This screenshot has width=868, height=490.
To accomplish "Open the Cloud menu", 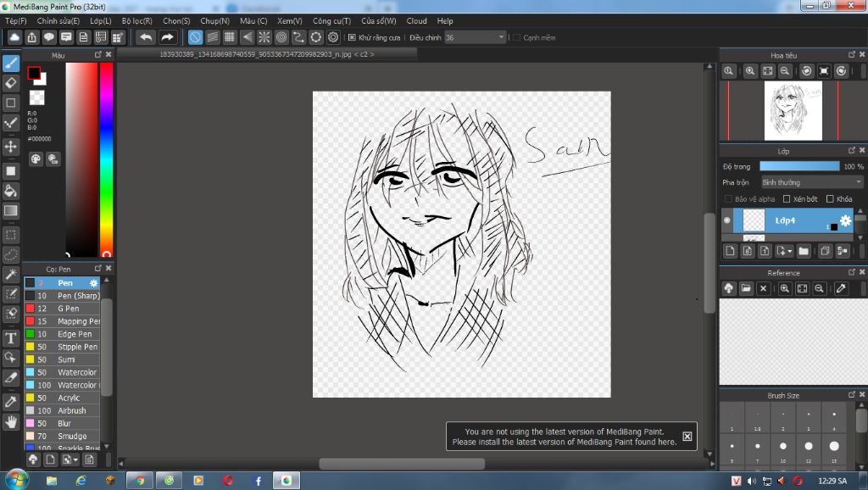I will [x=416, y=21].
